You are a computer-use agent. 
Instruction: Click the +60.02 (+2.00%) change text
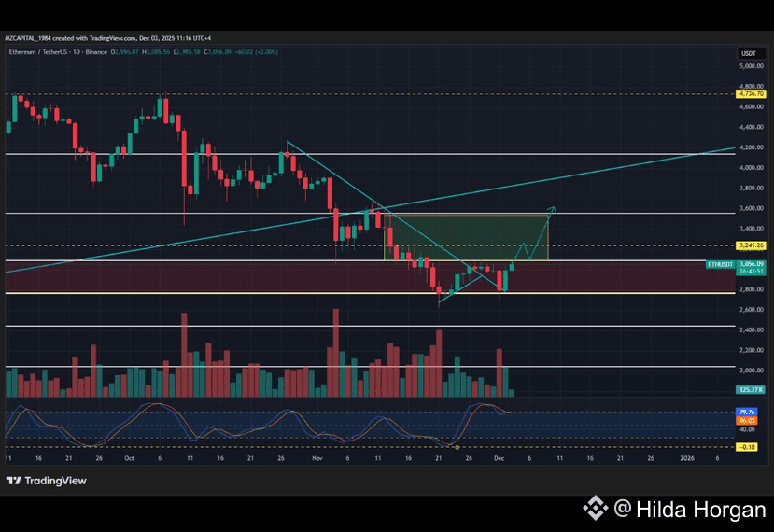(256, 52)
